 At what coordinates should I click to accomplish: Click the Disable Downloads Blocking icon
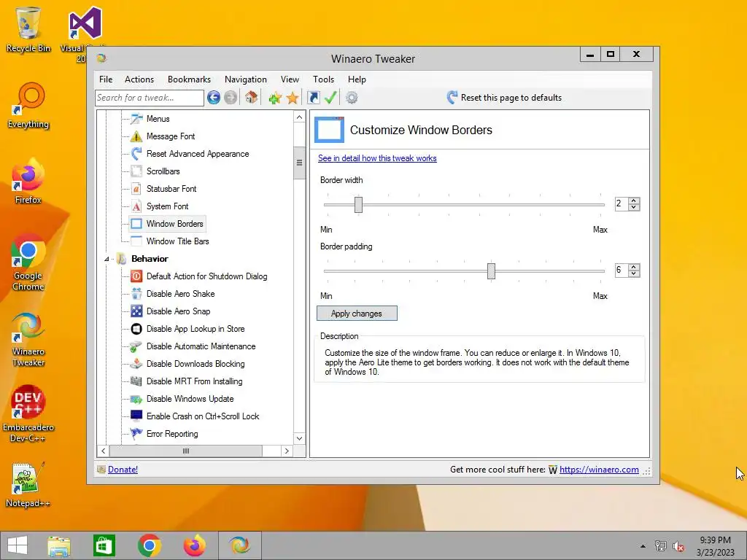tap(136, 363)
